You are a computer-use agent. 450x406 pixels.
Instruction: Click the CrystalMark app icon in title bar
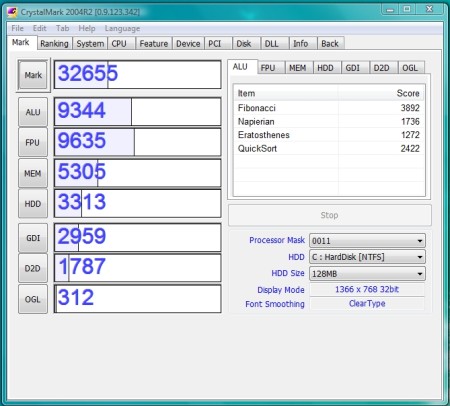pos(12,12)
